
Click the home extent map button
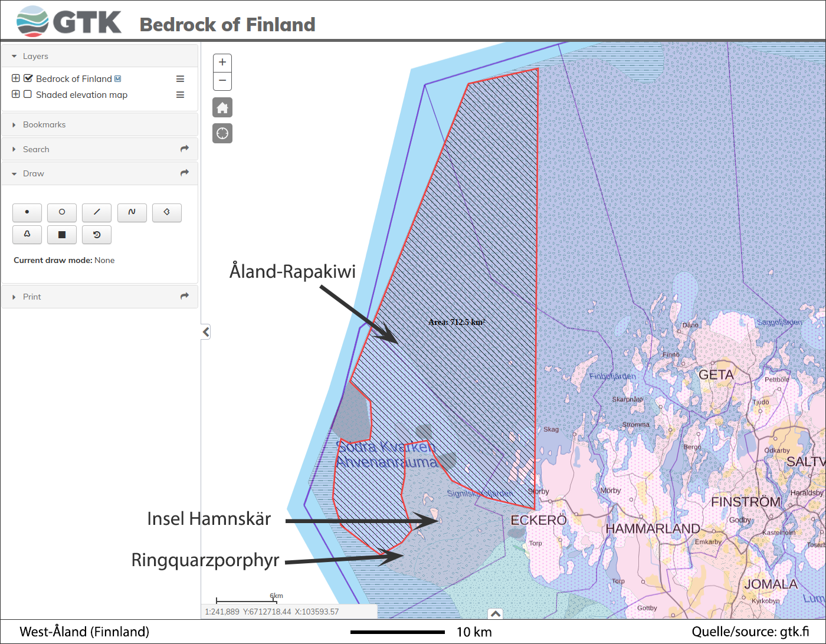(222, 108)
